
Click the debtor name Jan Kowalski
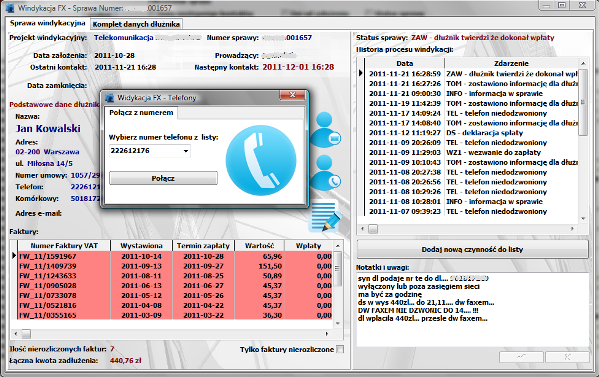coord(48,129)
